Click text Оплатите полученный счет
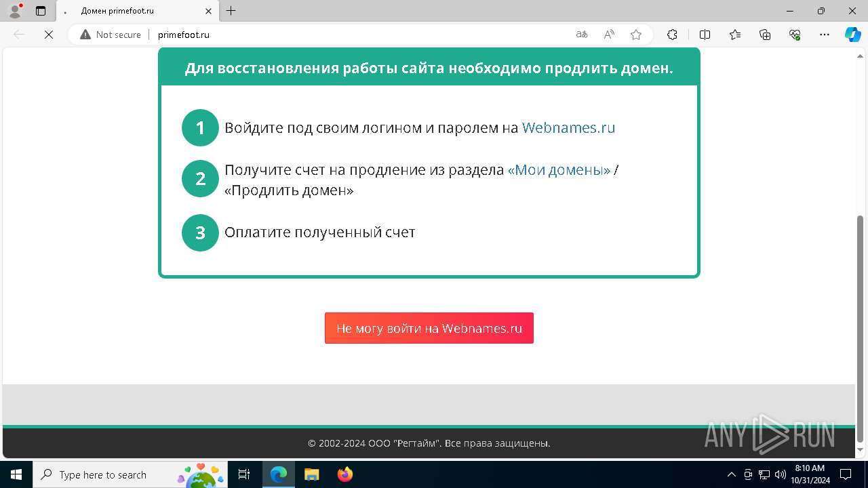 click(320, 232)
